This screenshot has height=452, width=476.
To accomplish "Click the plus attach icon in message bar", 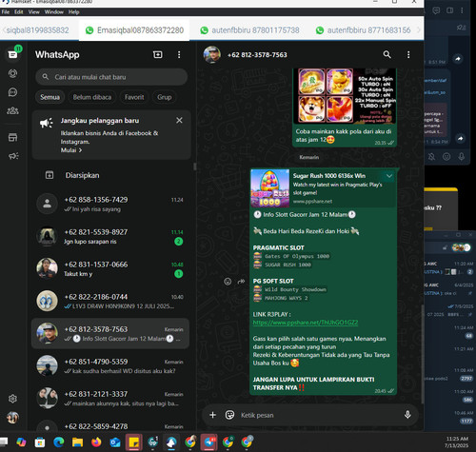I will (212, 415).
